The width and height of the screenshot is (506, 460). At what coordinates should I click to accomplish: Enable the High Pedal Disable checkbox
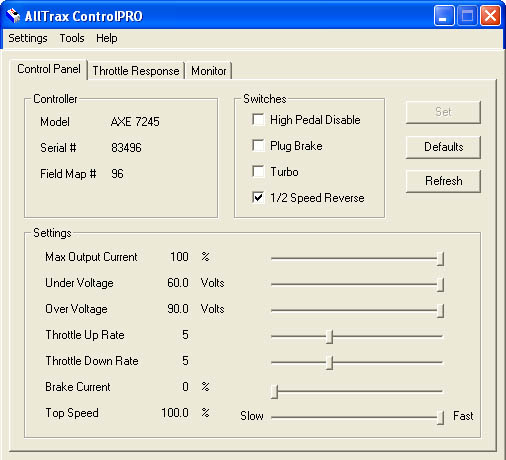tap(258, 119)
